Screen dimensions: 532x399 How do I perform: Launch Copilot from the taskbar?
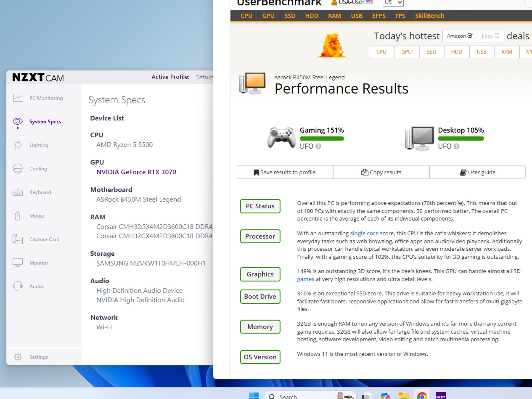[x=385, y=396]
